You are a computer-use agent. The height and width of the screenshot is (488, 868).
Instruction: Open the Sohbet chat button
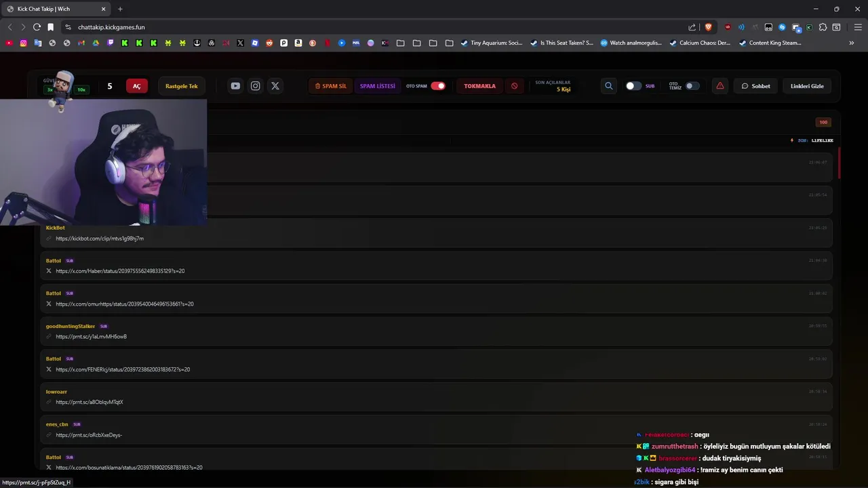coord(755,86)
